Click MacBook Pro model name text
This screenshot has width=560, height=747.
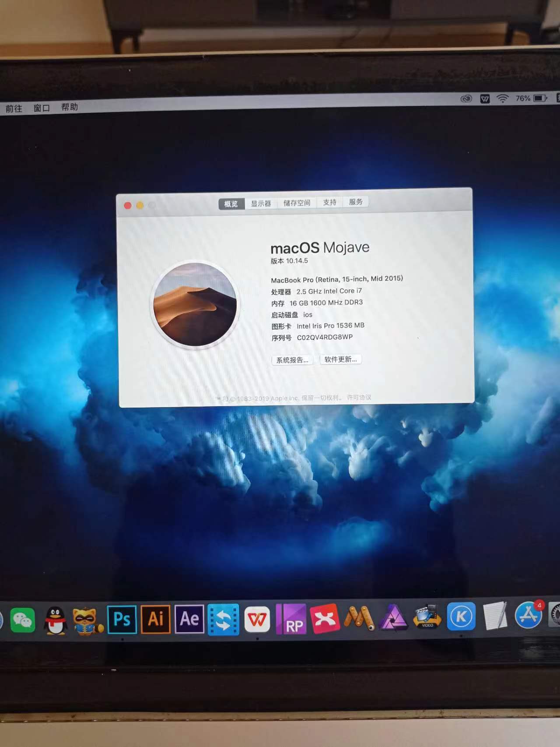point(337,279)
